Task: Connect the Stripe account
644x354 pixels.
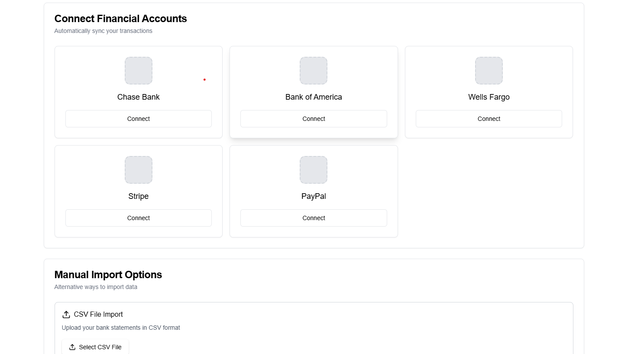Action: [x=139, y=218]
